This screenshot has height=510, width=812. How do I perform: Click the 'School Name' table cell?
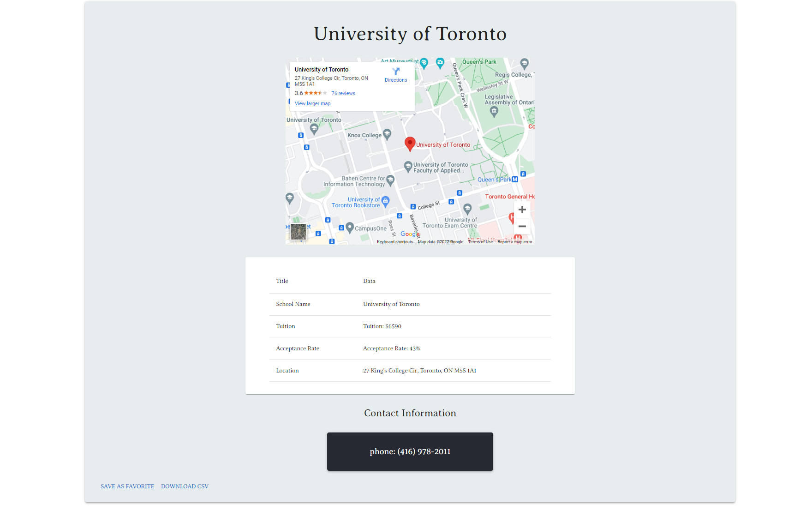[x=313, y=304]
